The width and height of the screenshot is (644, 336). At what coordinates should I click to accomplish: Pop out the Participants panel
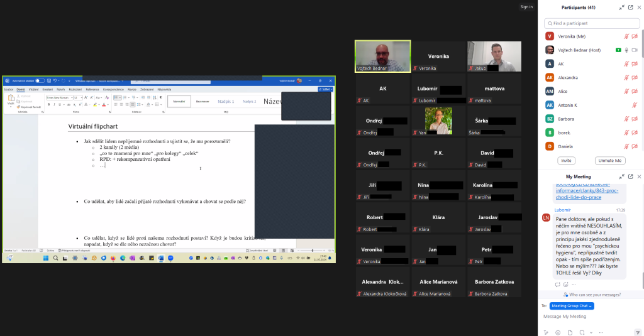(630, 8)
